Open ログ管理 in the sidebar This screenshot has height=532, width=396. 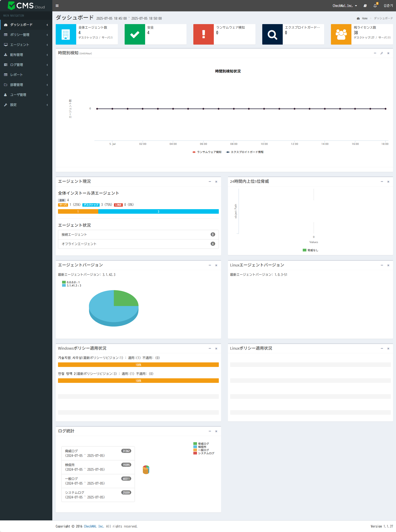[26, 65]
